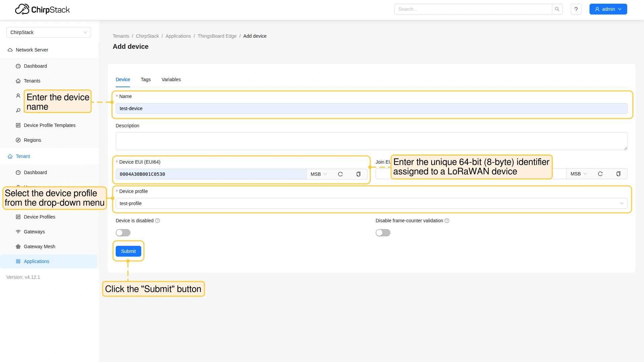Click into the Description text area

[371, 141]
